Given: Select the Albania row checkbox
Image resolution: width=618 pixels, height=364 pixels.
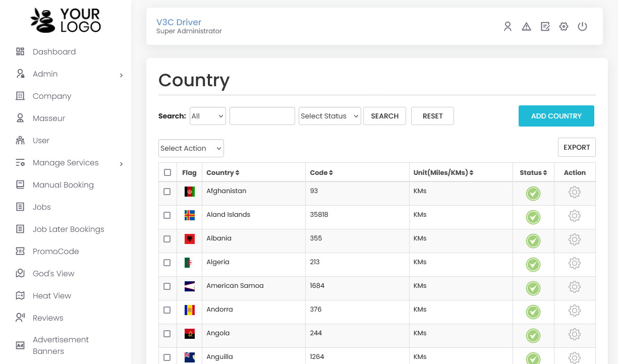Looking at the screenshot, I should point(167,239).
